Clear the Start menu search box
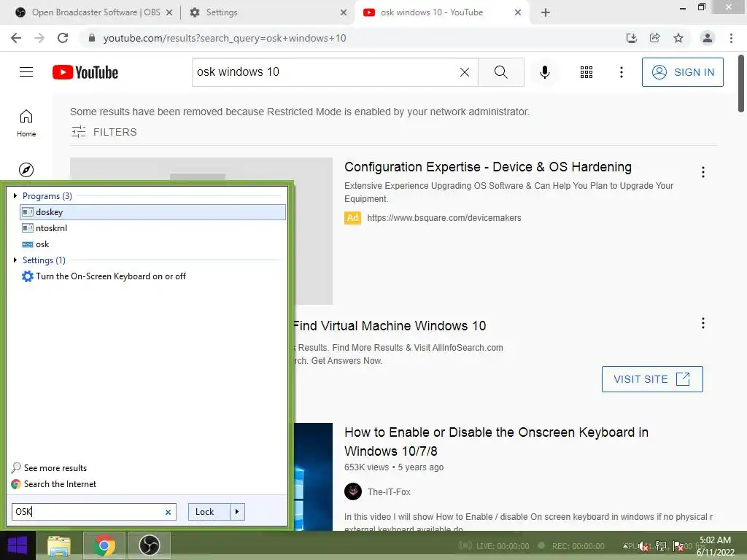This screenshot has height=560, width=747. [168, 512]
